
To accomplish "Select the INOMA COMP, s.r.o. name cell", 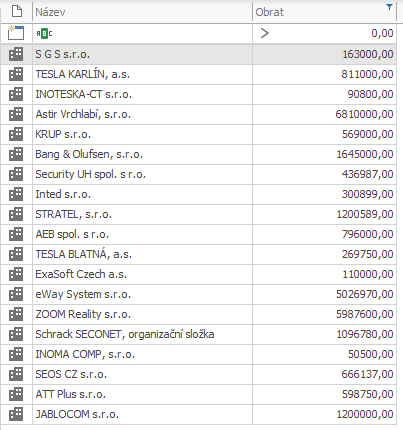I will coord(142,354).
